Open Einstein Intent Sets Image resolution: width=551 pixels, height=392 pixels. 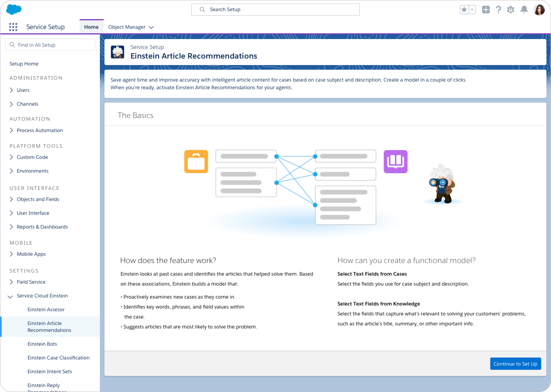pos(49,372)
